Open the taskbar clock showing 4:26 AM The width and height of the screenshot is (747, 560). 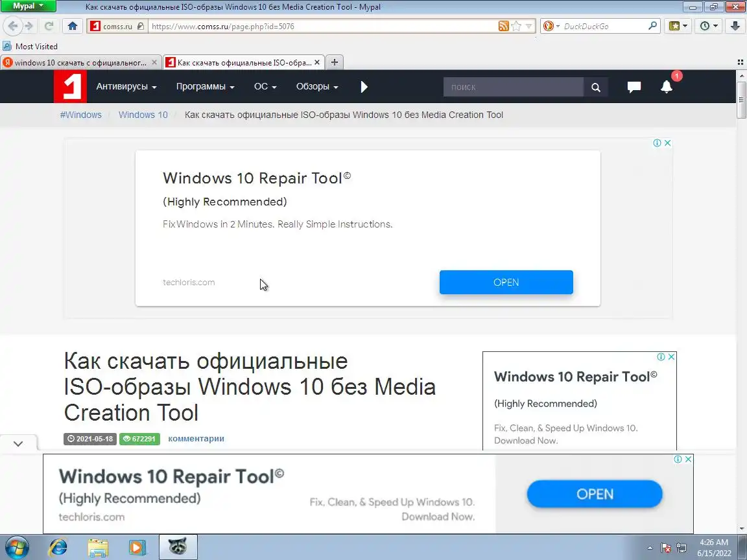(714, 548)
